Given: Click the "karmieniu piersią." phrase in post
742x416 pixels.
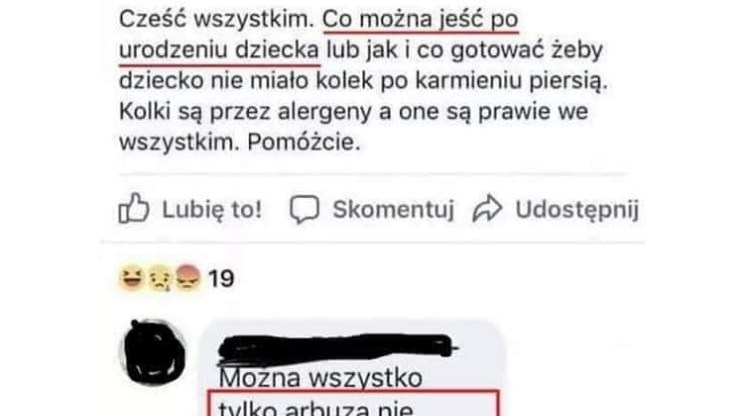Looking at the screenshot, I should click(511, 81).
